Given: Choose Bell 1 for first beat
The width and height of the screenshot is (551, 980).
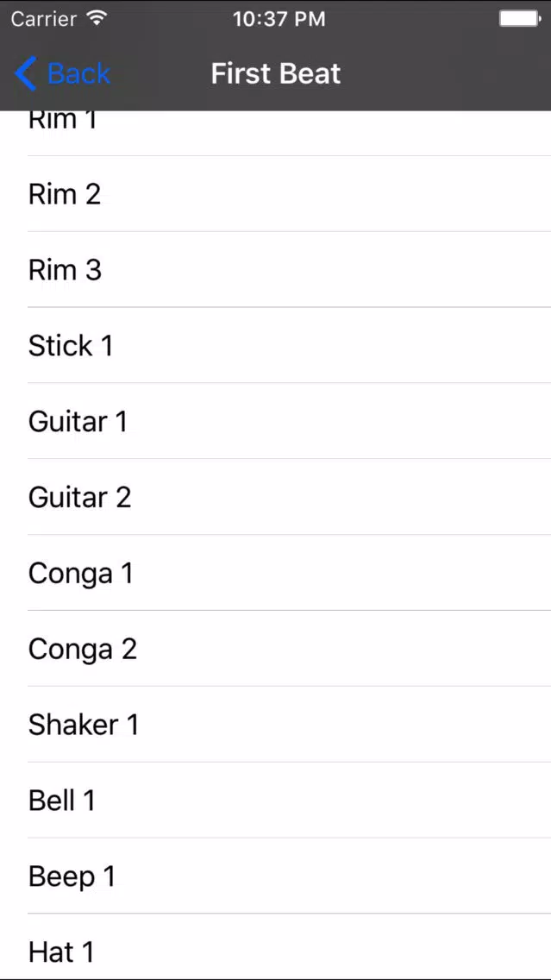Looking at the screenshot, I should point(276,800).
